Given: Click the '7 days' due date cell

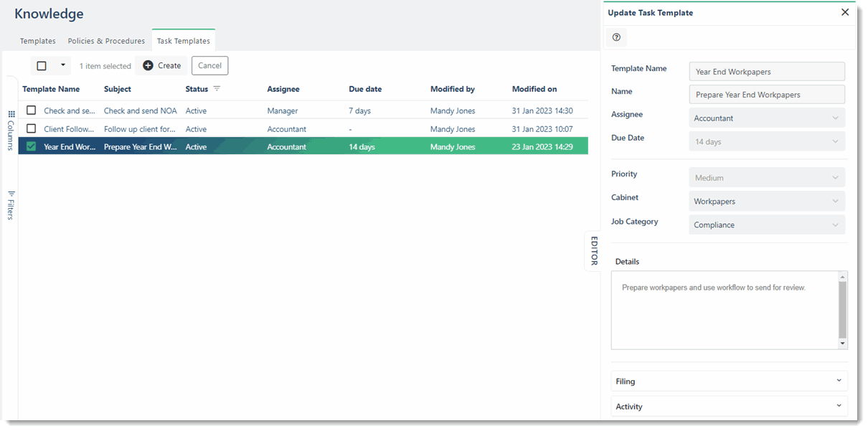Looking at the screenshot, I should tap(360, 110).
